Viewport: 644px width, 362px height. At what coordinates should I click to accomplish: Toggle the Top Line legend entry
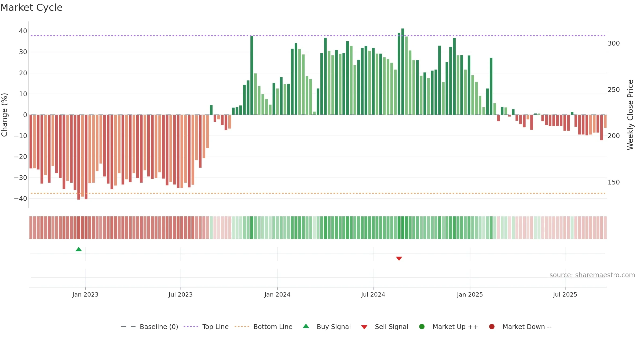206,327
